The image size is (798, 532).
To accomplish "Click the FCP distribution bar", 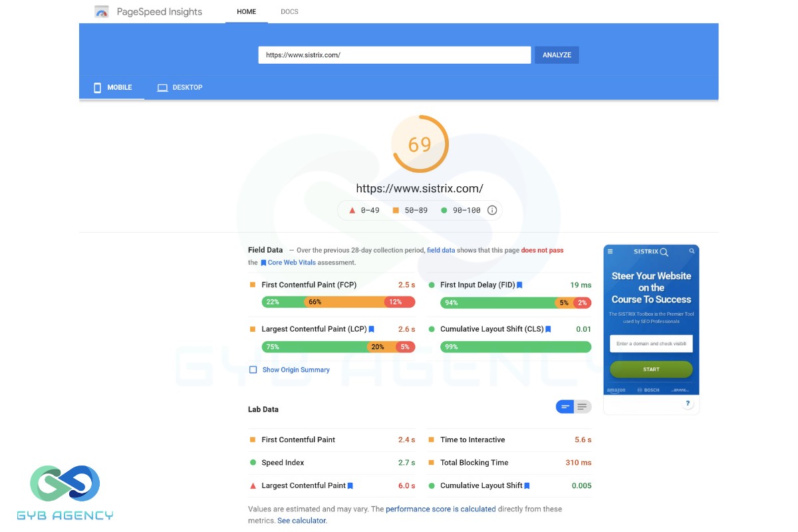I will 338,303.
